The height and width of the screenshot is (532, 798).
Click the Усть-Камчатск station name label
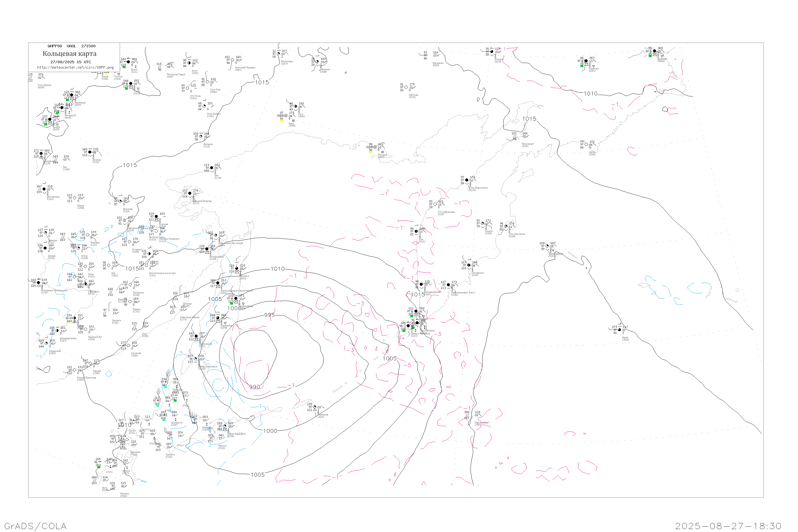[x=516, y=234]
